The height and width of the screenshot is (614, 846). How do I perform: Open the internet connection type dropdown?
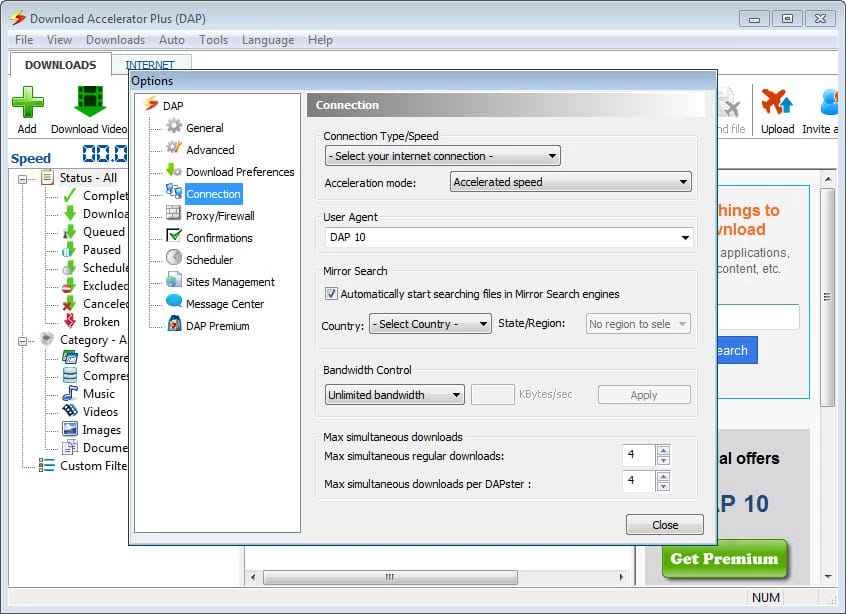pyautogui.click(x=442, y=156)
